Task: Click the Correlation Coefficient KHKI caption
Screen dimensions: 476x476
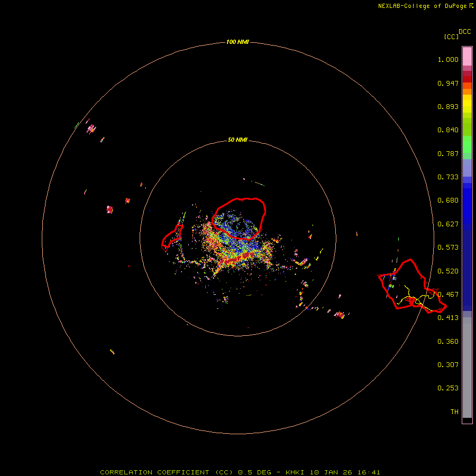Action: [240, 472]
